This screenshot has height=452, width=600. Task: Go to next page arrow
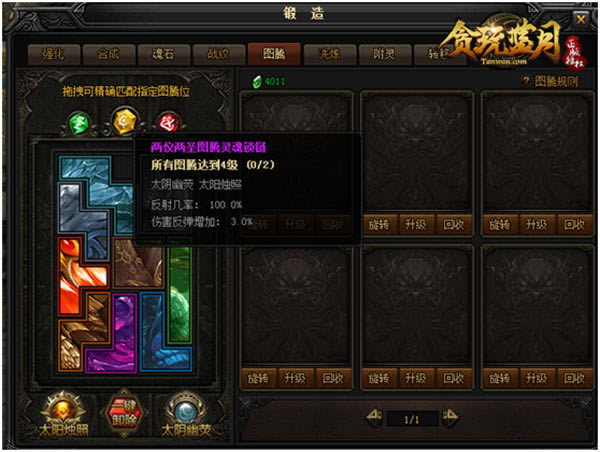[450, 418]
